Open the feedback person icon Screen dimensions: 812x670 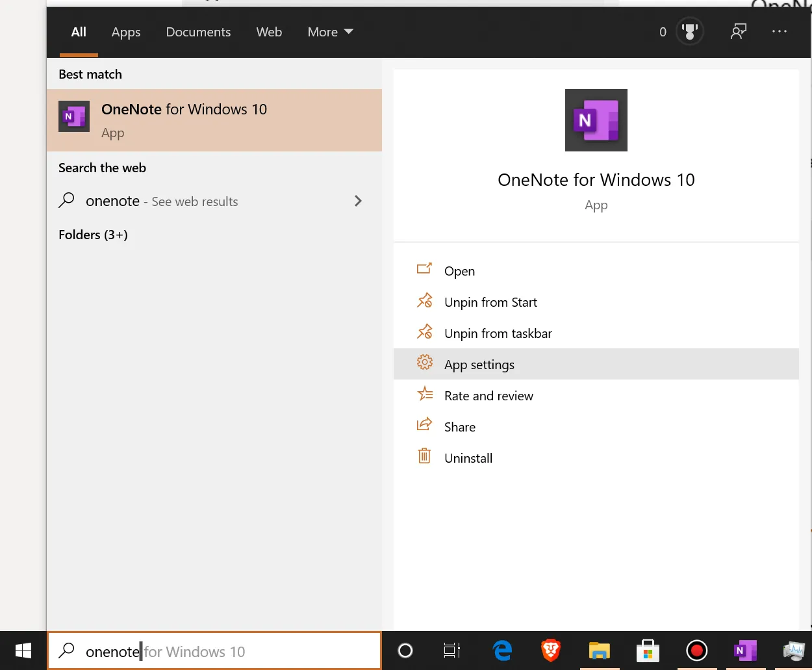coord(739,31)
